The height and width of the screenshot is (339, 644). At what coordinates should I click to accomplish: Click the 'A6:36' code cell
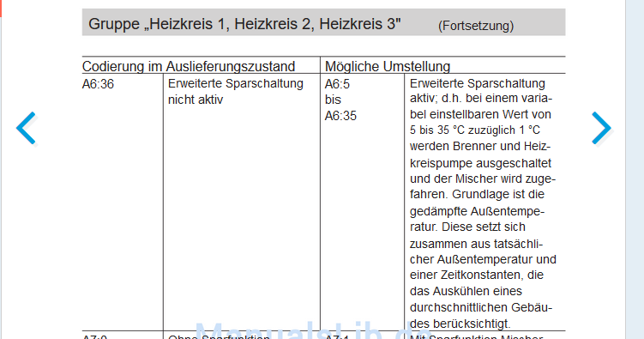click(98, 84)
